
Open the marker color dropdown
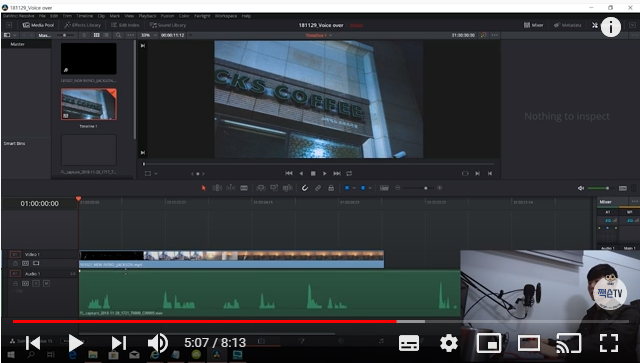pos(370,188)
